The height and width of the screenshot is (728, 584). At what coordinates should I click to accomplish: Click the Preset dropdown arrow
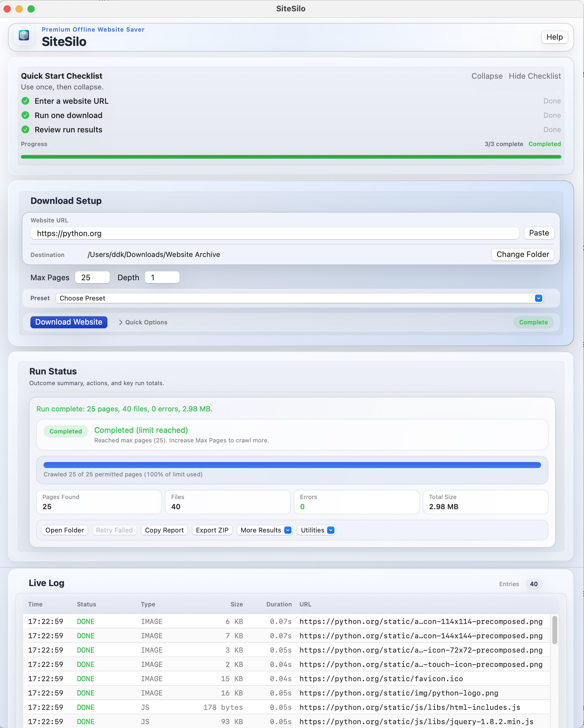pos(538,298)
